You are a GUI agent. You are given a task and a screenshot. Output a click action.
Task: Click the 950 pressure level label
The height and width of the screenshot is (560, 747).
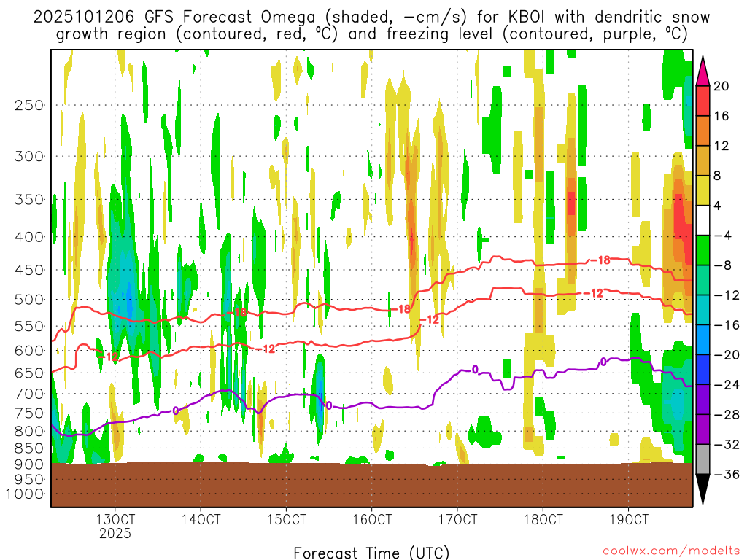point(29,480)
